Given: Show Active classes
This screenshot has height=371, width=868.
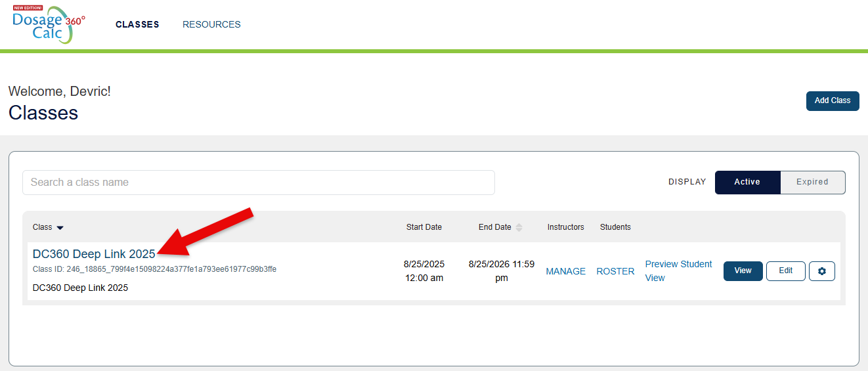Looking at the screenshot, I should click(747, 182).
